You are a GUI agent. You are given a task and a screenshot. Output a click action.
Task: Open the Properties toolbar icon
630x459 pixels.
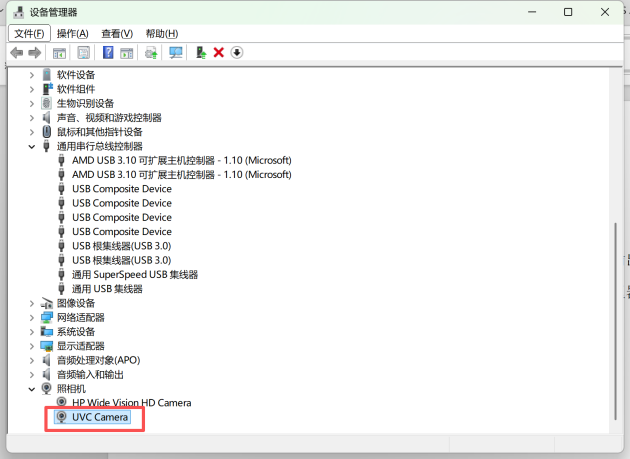(84, 53)
